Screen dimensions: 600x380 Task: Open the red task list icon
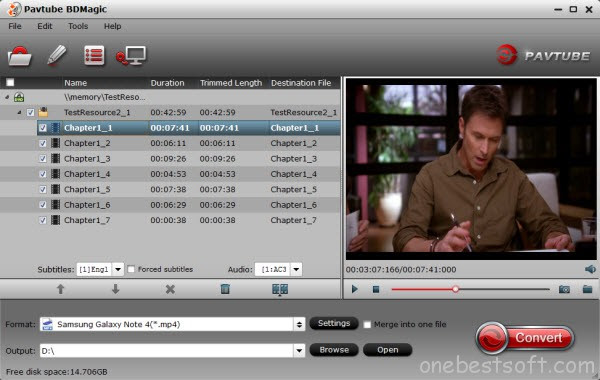(x=94, y=56)
